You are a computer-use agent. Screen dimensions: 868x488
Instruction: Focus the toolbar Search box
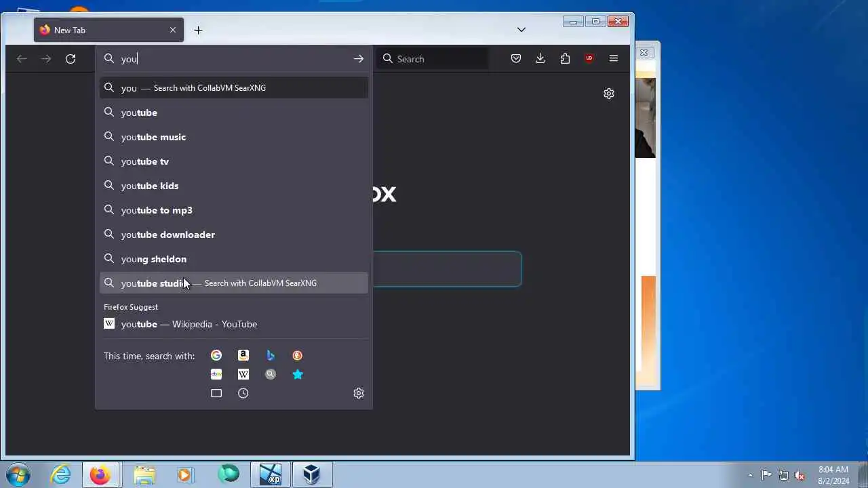(x=432, y=59)
